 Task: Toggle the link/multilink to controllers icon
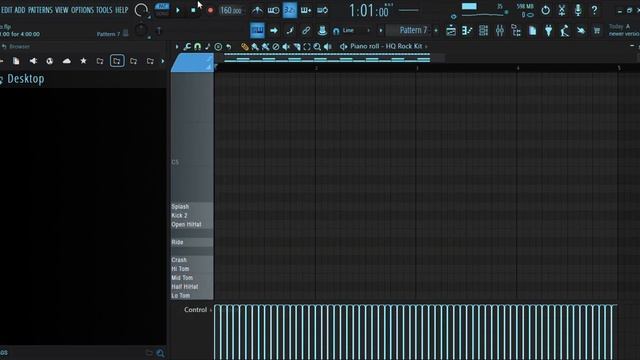[306, 30]
